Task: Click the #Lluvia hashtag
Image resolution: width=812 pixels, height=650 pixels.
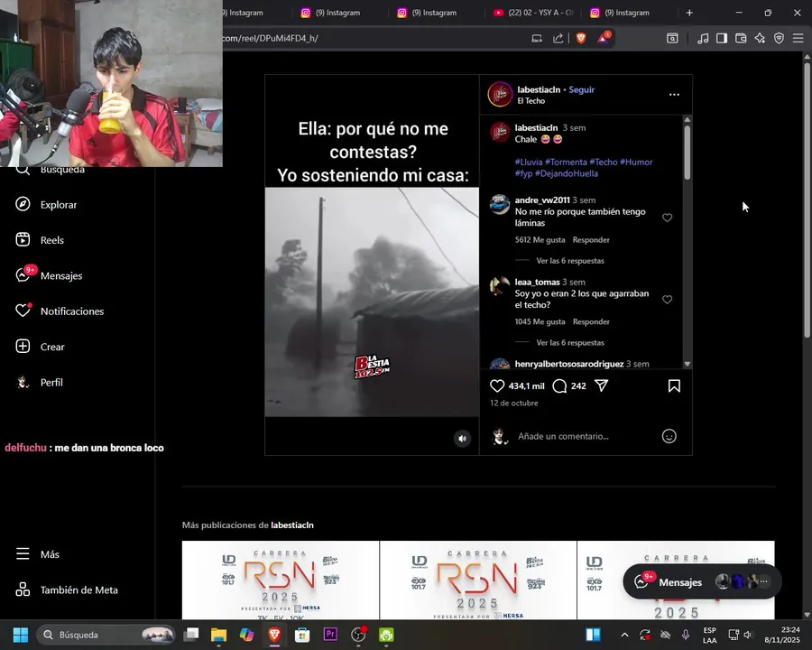Action: coord(528,162)
